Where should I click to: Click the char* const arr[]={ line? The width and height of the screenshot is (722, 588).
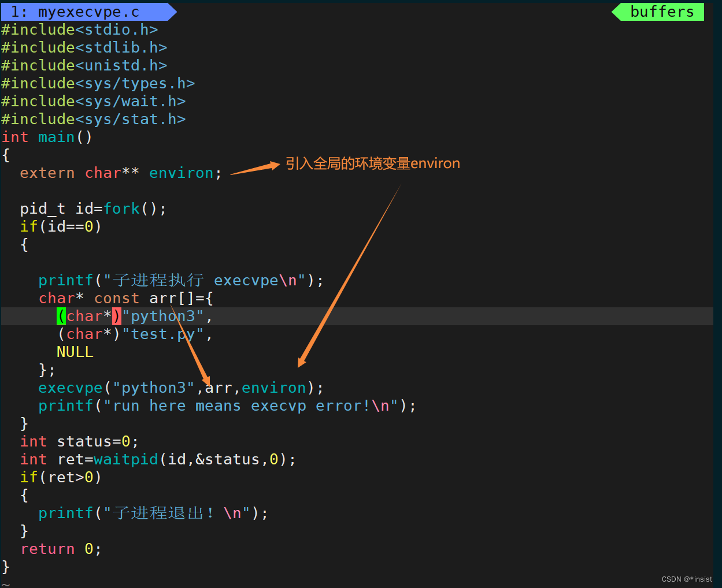click(x=126, y=298)
